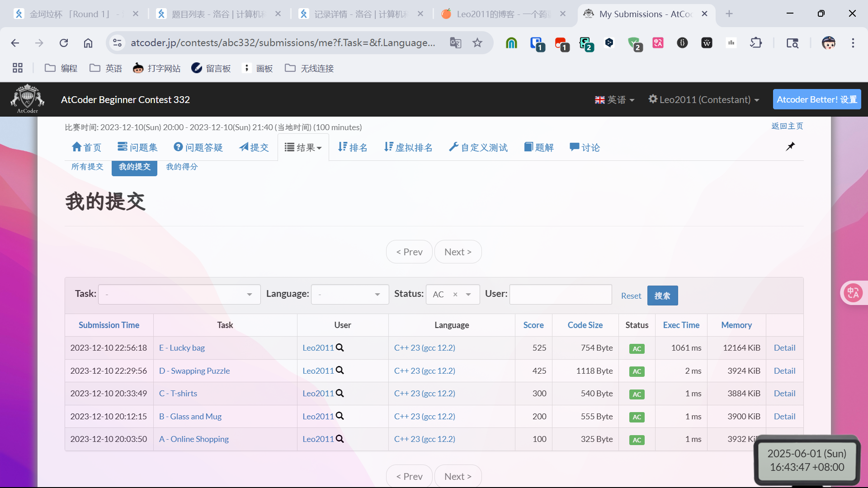The width and height of the screenshot is (868, 488).
Task: Bookmark this page with the star icon
Action: [477, 43]
